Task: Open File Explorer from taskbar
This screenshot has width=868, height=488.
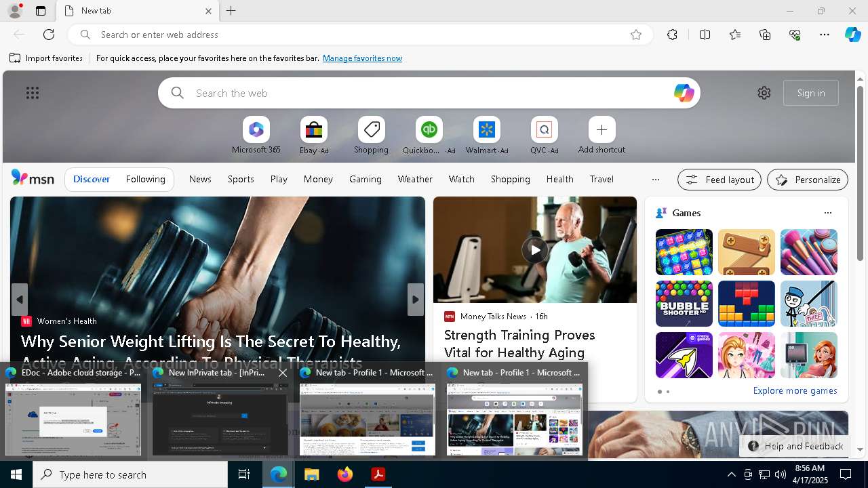Action: pos(311,474)
